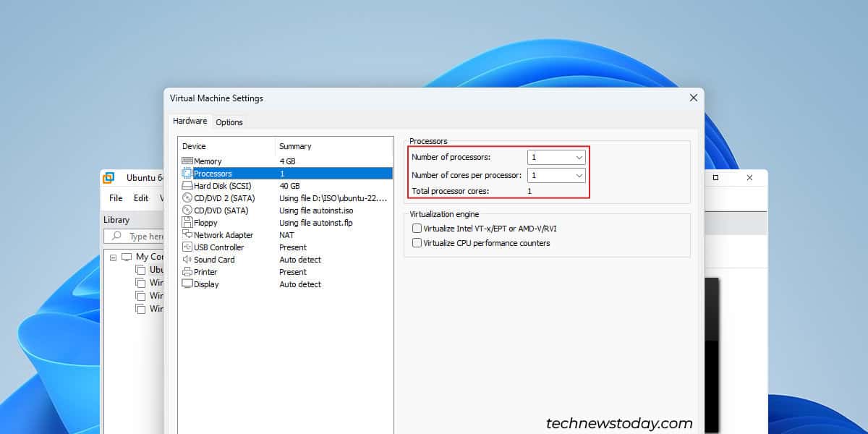Screen dimensions: 868x434
Task: Select the '40 GB' hard disk summary
Action: (x=289, y=186)
